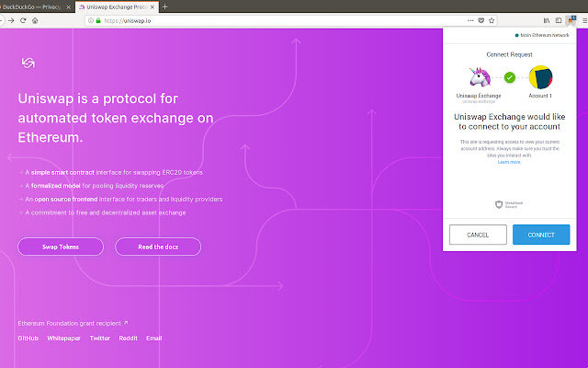This screenshot has width=588, height=368.
Task: Open the Learn more link
Action: (509, 162)
